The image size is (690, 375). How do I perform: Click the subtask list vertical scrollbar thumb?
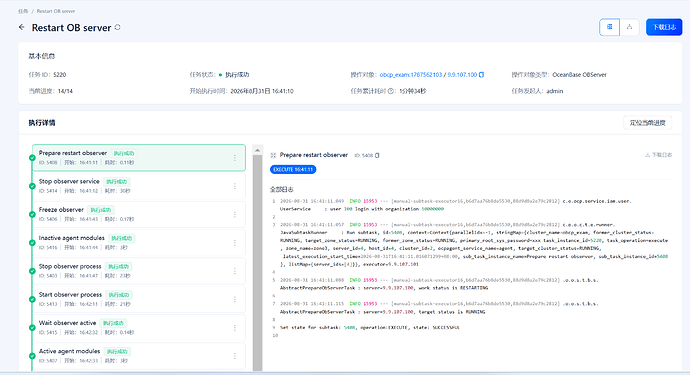point(257,263)
